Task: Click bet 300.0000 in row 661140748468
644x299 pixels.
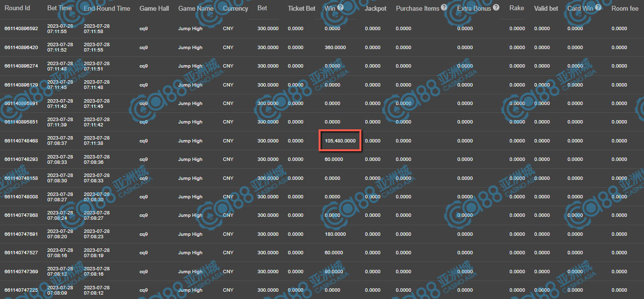Action: coord(268,141)
